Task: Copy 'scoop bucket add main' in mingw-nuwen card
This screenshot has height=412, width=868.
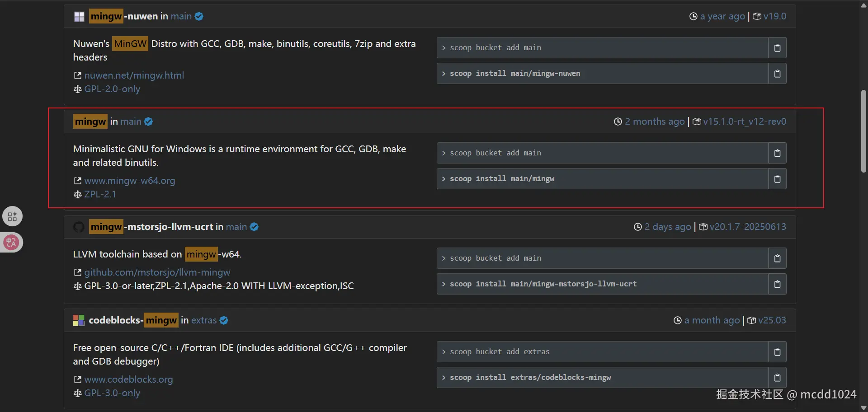Action: [777, 48]
